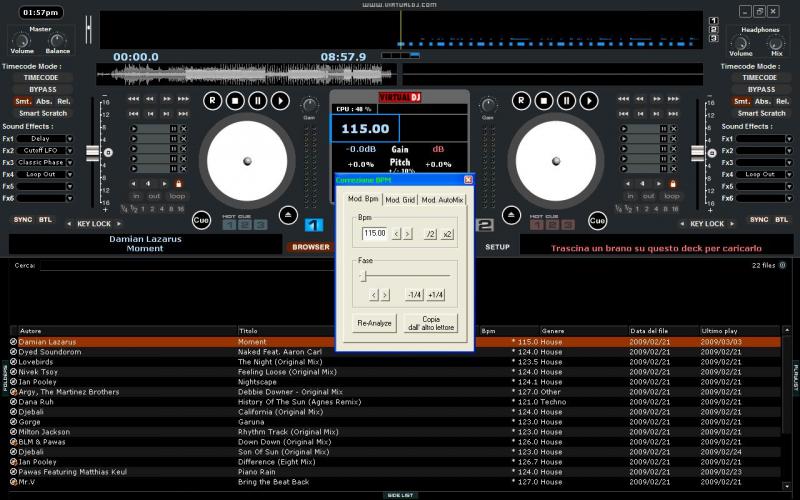
Task: Sort the list by Autore column
Action: click(x=128, y=331)
